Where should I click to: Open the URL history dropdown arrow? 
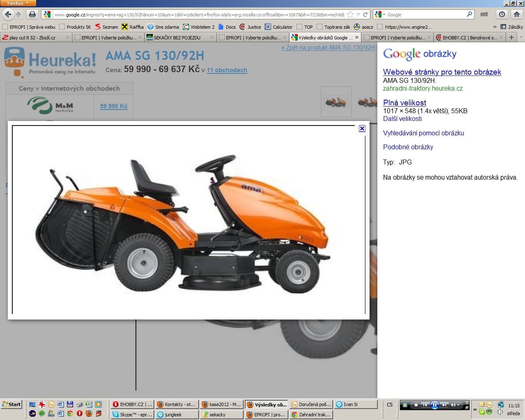(x=358, y=14)
